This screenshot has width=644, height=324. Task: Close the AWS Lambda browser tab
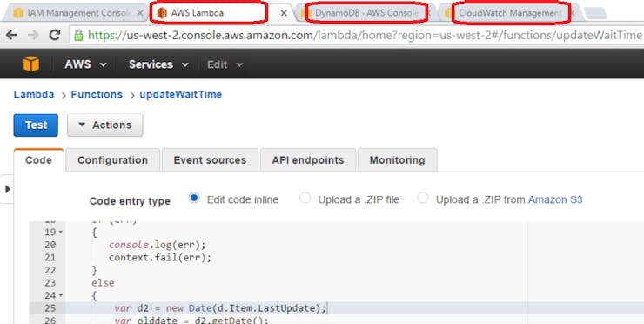tap(284, 13)
